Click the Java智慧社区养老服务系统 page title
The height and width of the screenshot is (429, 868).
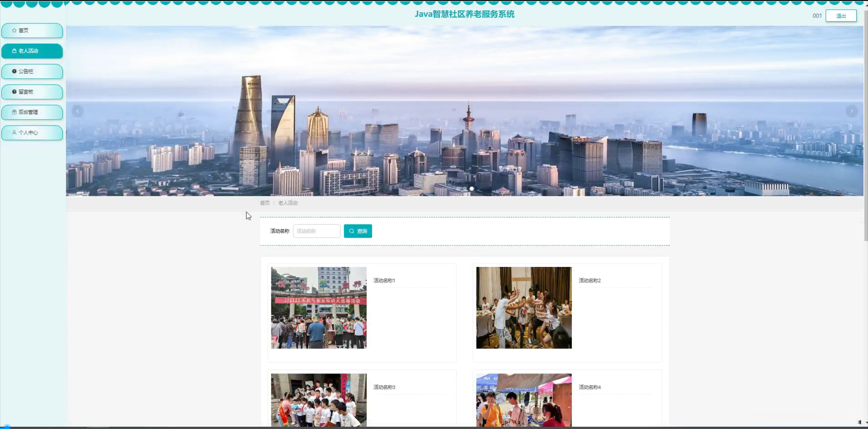coord(465,14)
